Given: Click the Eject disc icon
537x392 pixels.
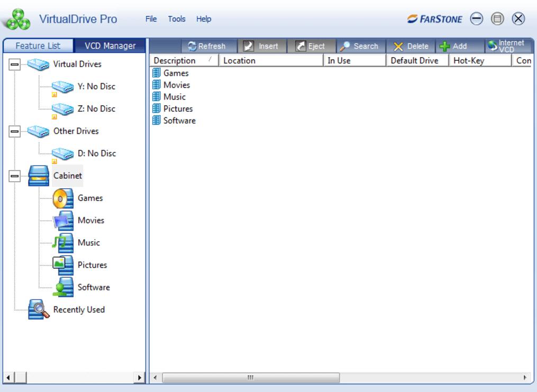Looking at the screenshot, I should [301, 46].
